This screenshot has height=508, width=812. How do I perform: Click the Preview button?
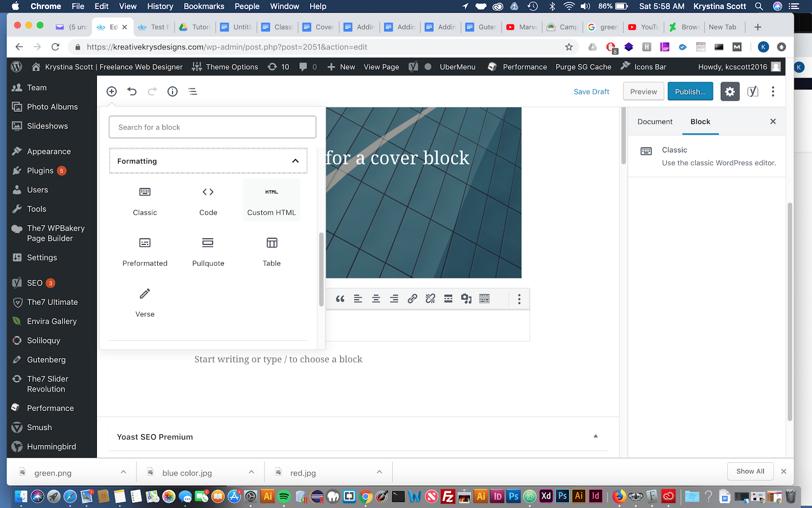click(x=644, y=91)
